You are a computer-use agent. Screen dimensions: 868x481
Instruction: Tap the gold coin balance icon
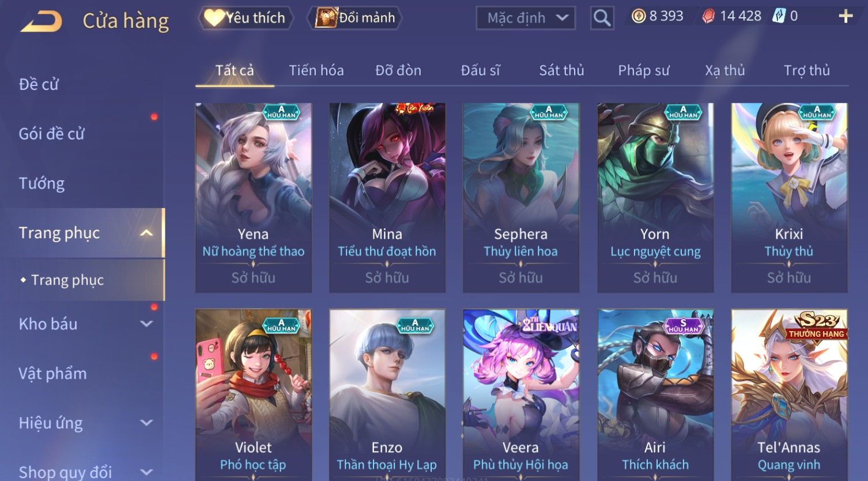[x=638, y=16]
